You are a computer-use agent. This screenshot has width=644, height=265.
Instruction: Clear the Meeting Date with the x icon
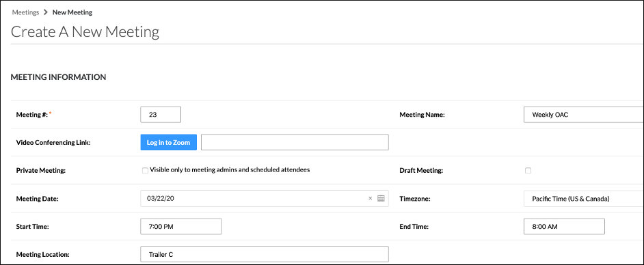(370, 199)
